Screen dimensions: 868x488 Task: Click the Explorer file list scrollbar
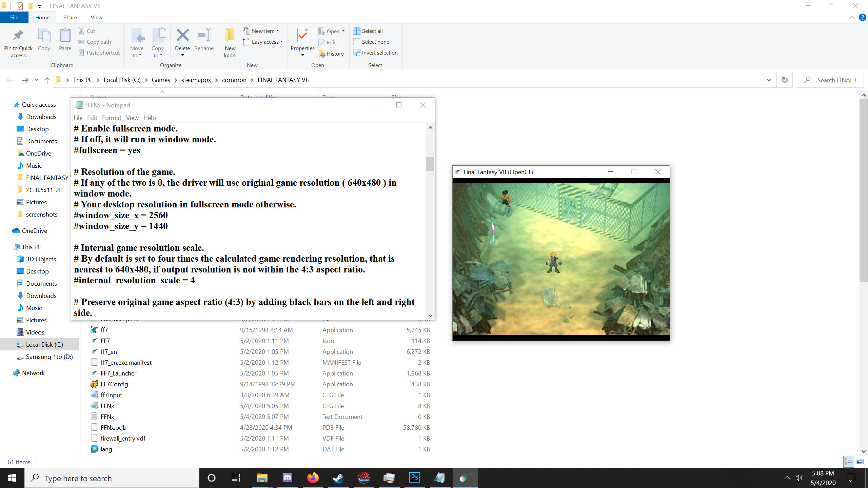863,190
